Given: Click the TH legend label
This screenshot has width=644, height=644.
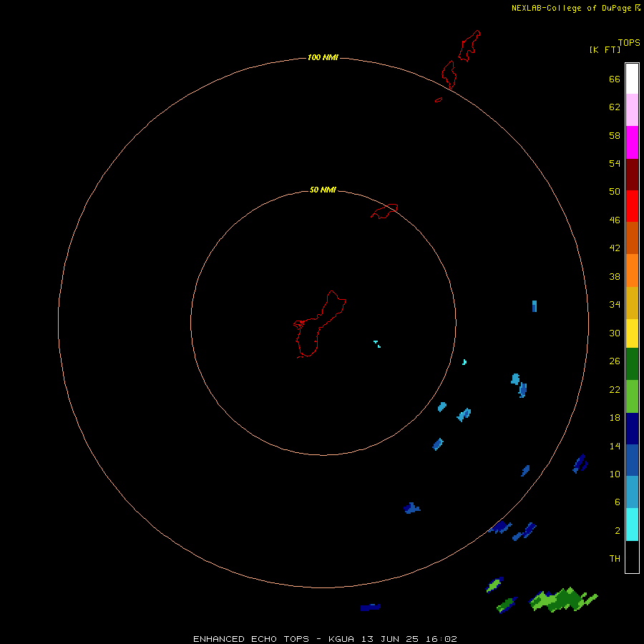Looking at the screenshot, I should (x=615, y=558).
